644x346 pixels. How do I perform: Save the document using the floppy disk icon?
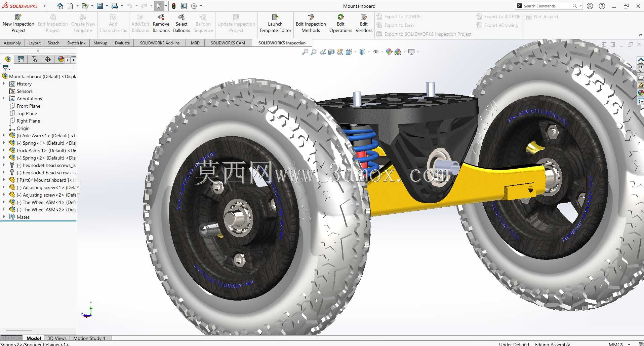pos(100,6)
